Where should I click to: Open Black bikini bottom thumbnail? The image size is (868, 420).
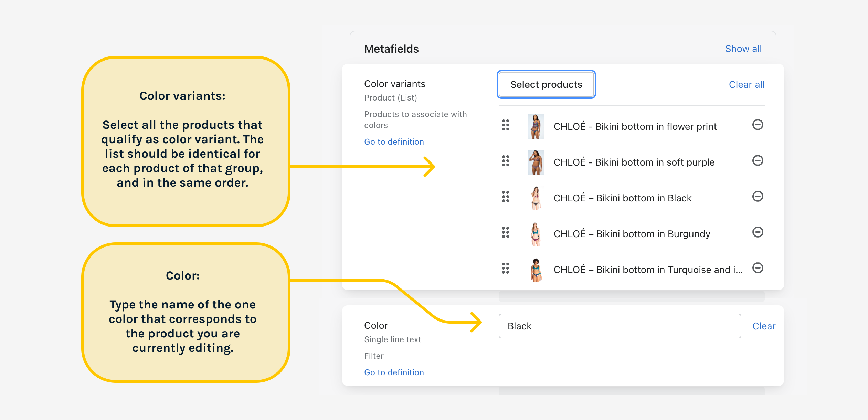point(536,198)
